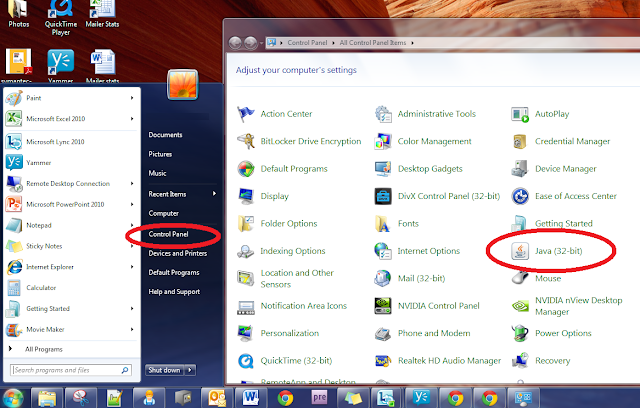Open Pictures from Start menu
Screen dimensions: 640x408
tap(160, 154)
